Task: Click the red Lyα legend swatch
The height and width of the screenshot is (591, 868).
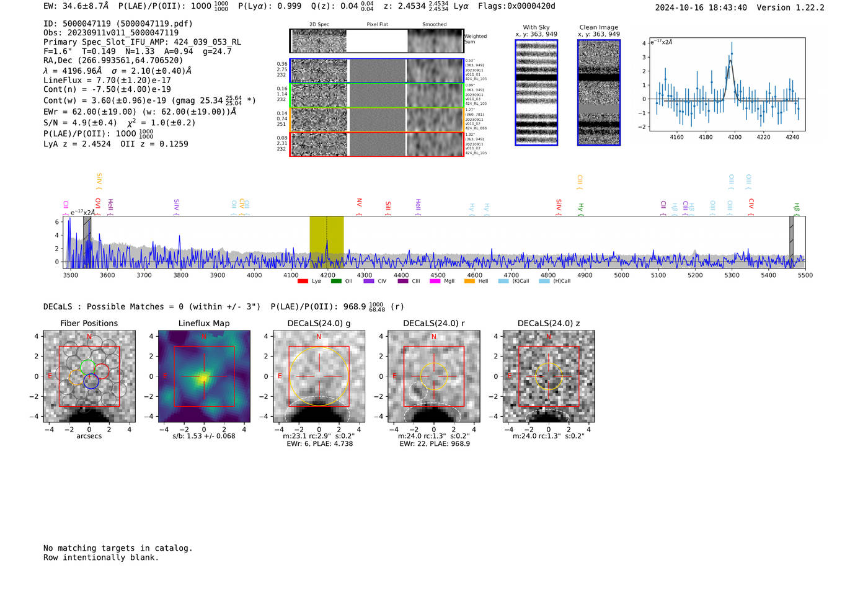Action: tap(303, 281)
